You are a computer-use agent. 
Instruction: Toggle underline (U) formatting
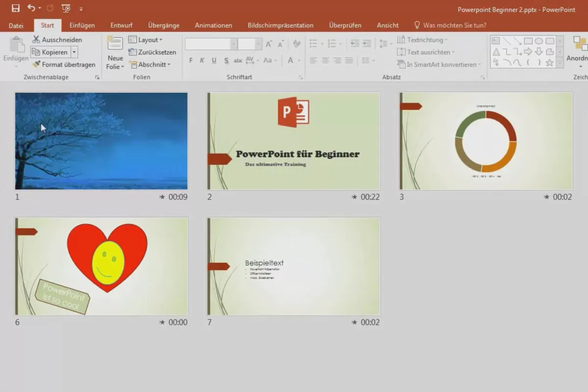click(x=214, y=61)
